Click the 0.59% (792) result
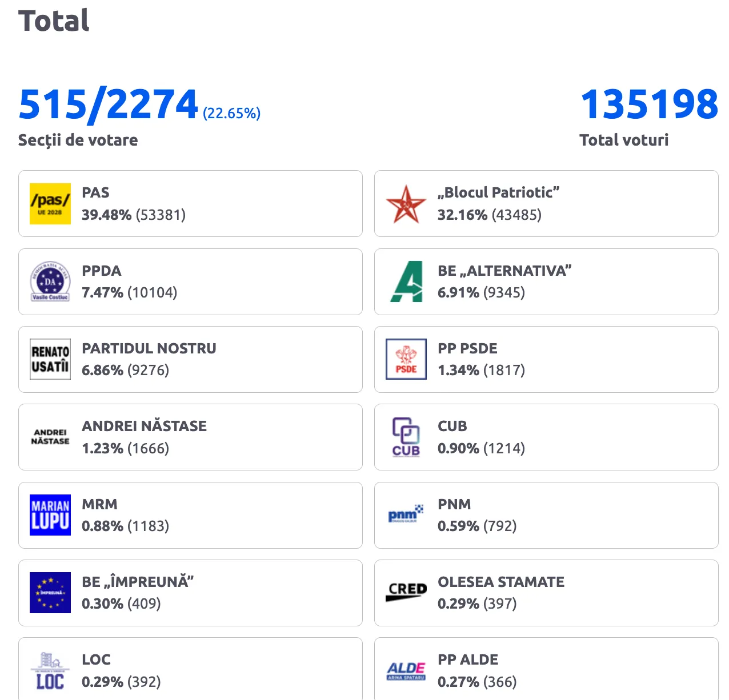Viewport: 729px width, 700px height. 477,526
